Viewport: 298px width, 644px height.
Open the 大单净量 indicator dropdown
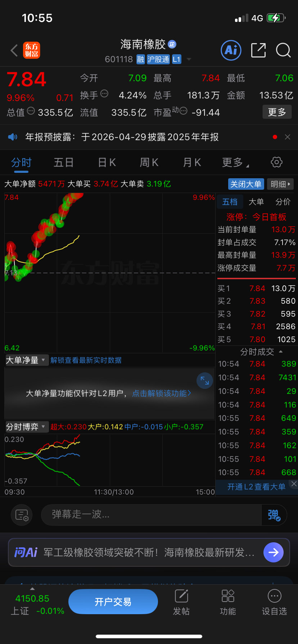pyautogui.click(x=27, y=360)
